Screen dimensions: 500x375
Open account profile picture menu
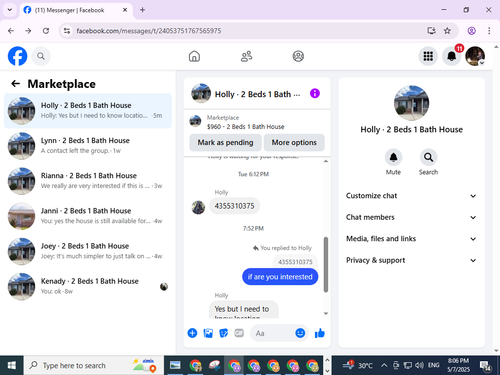tap(475, 56)
